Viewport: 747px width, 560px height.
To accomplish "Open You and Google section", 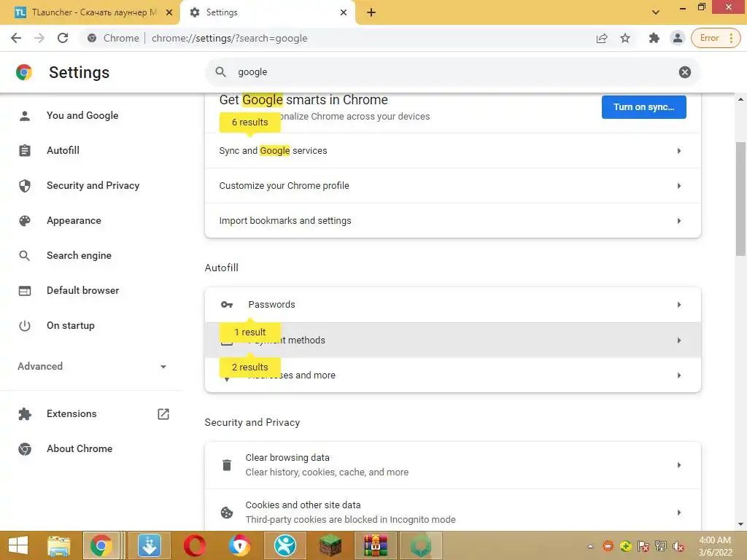I will click(x=90, y=115).
